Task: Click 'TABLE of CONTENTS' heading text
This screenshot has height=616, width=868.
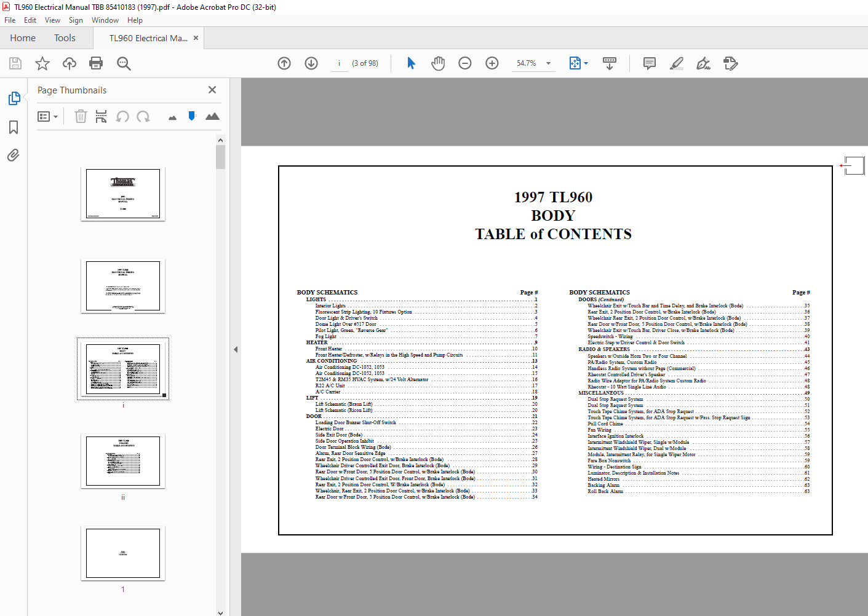Action: tap(553, 234)
